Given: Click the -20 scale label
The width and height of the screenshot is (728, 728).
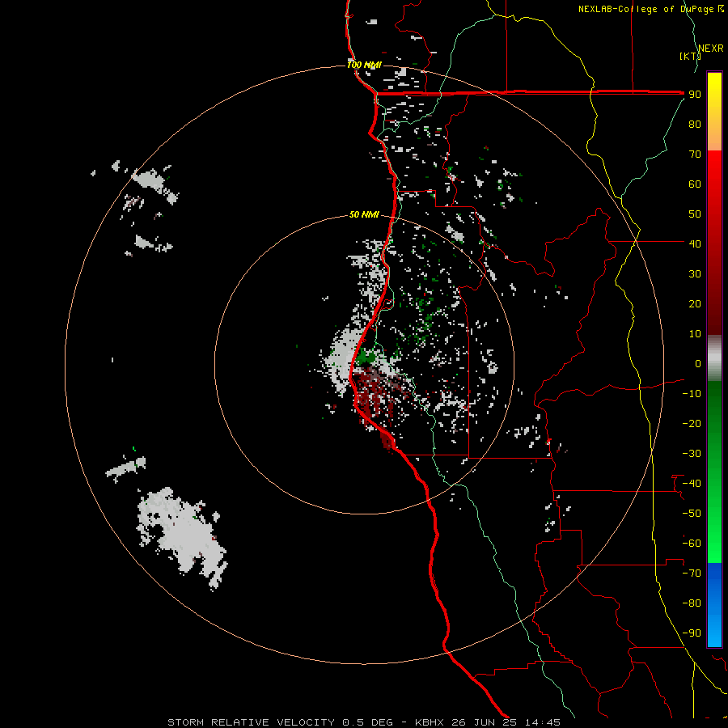Looking at the screenshot, I should coord(692,423).
